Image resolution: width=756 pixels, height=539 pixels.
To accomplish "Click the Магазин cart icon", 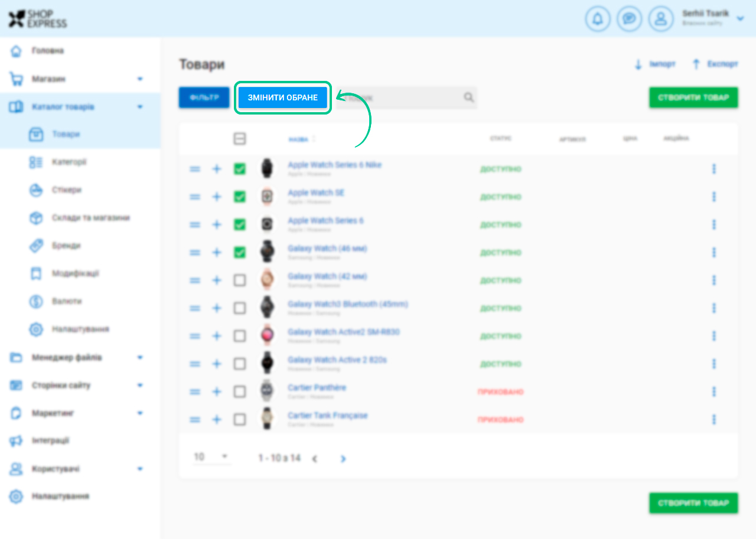I will [16, 79].
